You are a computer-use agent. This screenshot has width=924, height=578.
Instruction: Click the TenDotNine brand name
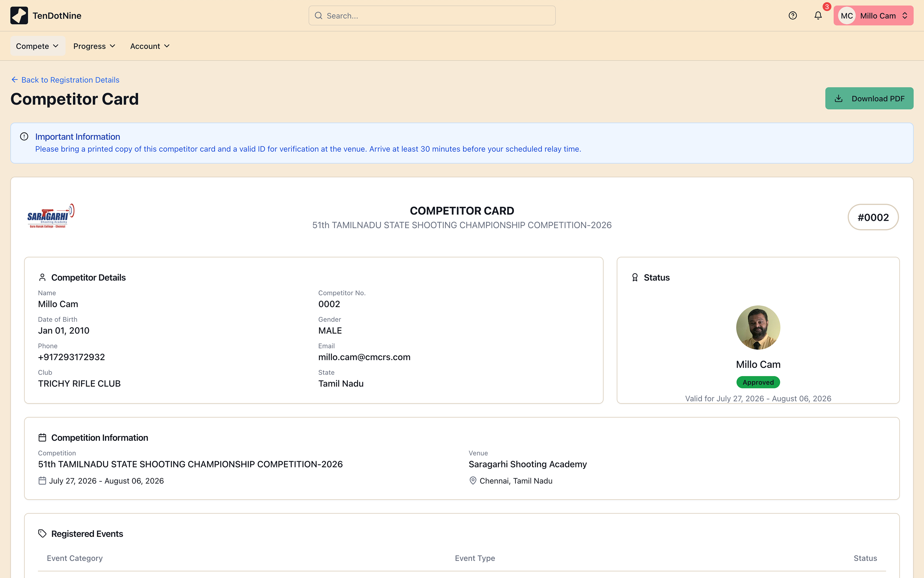pos(57,16)
